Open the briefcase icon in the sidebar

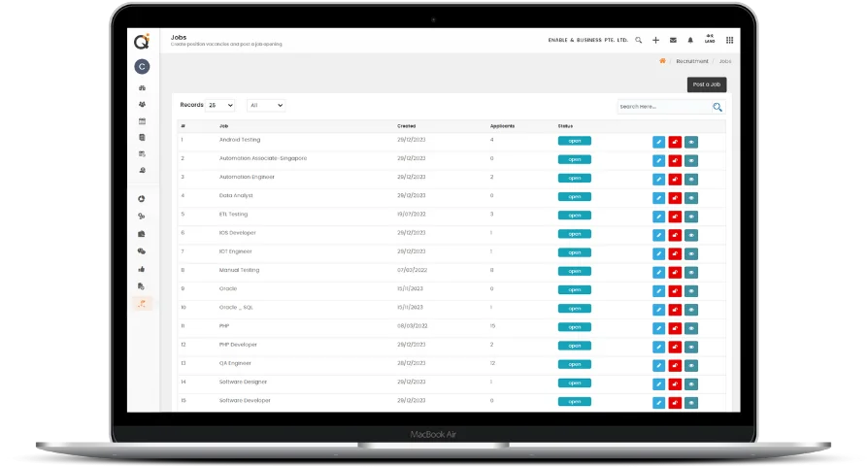tap(142, 233)
